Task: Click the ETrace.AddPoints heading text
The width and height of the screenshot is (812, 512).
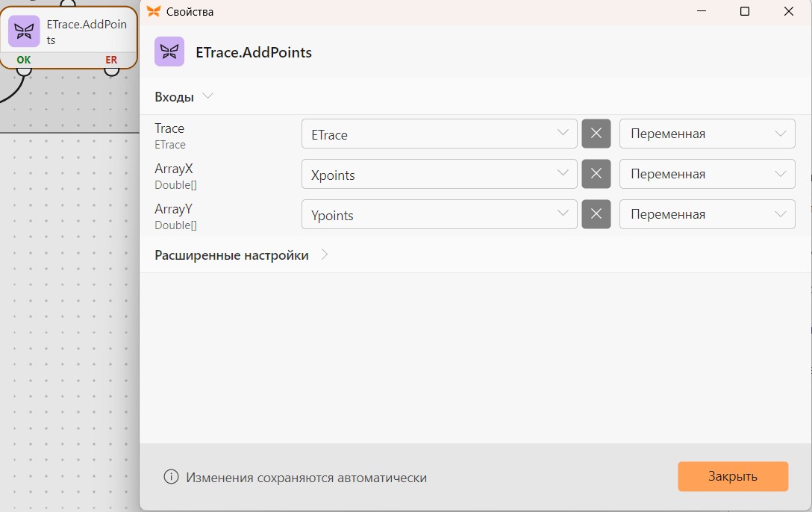Action: 254,52
